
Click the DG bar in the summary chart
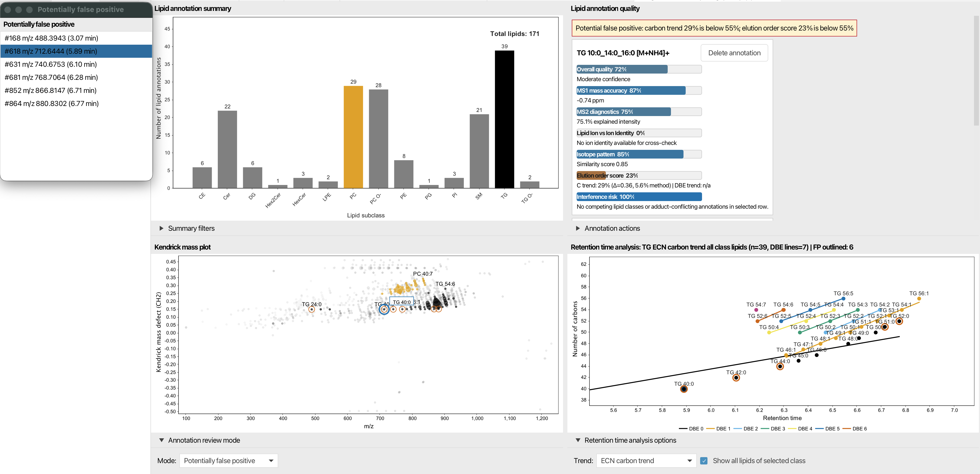[x=253, y=178]
